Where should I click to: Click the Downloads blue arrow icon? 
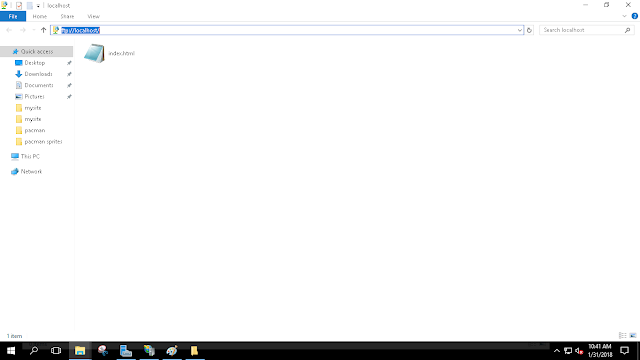click(18, 74)
